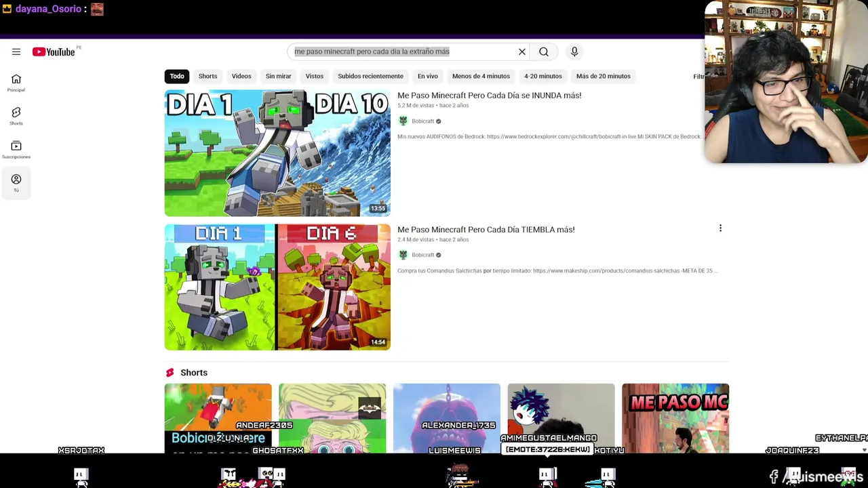Click '5.2 M de vistas' metadata text
The width and height of the screenshot is (868, 488).
[416, 106]
